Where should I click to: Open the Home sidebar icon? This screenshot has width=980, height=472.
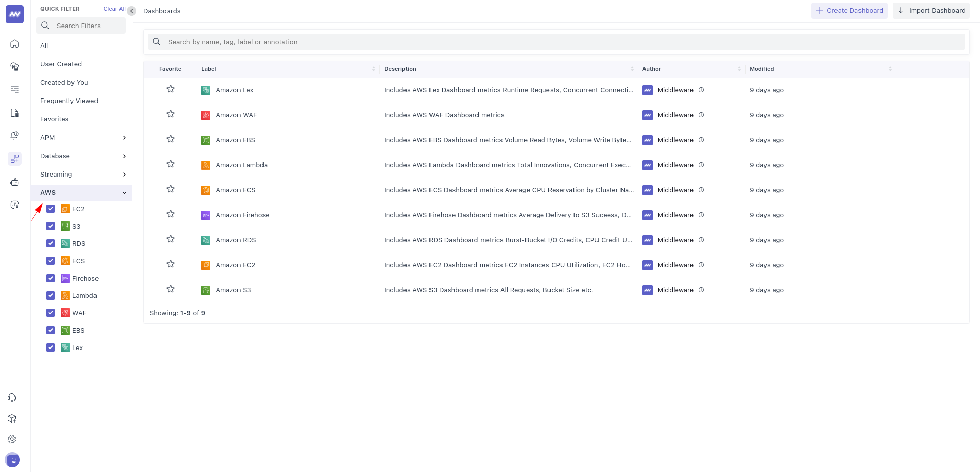[14, 44]
